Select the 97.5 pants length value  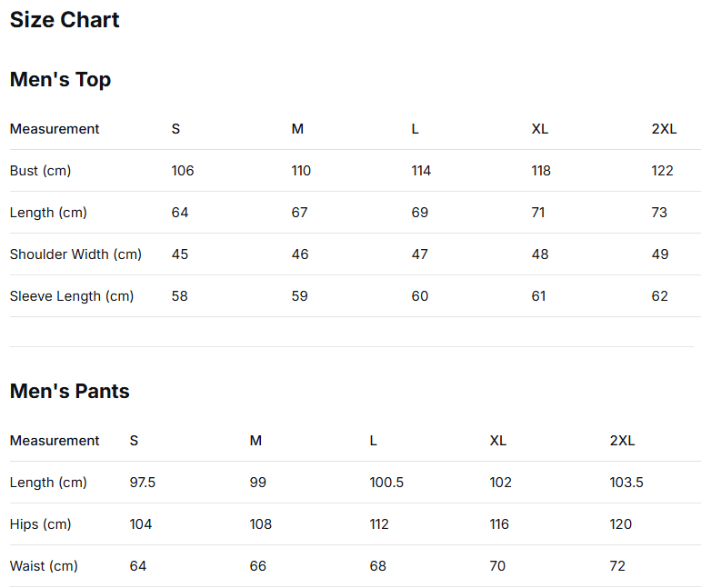143,483
